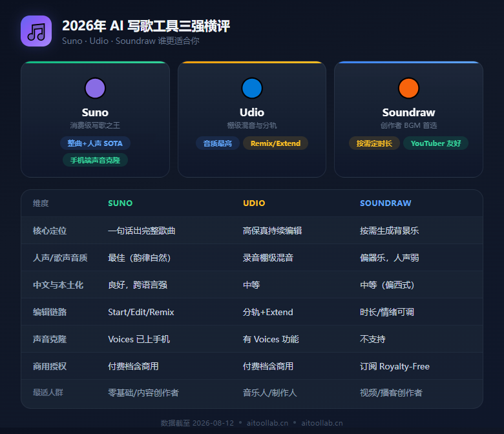
Task: Click the Suno 付费档含商用 cell
Action: tap(133, 366)
